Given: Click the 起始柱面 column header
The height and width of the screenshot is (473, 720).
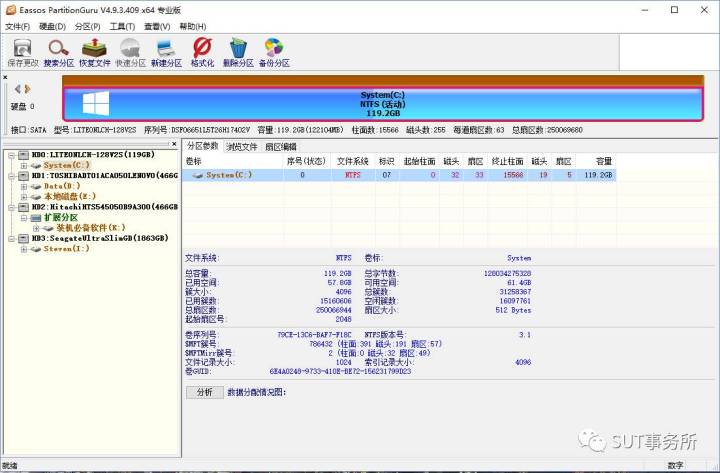Looking at the screenshot, I should point(419,161).
